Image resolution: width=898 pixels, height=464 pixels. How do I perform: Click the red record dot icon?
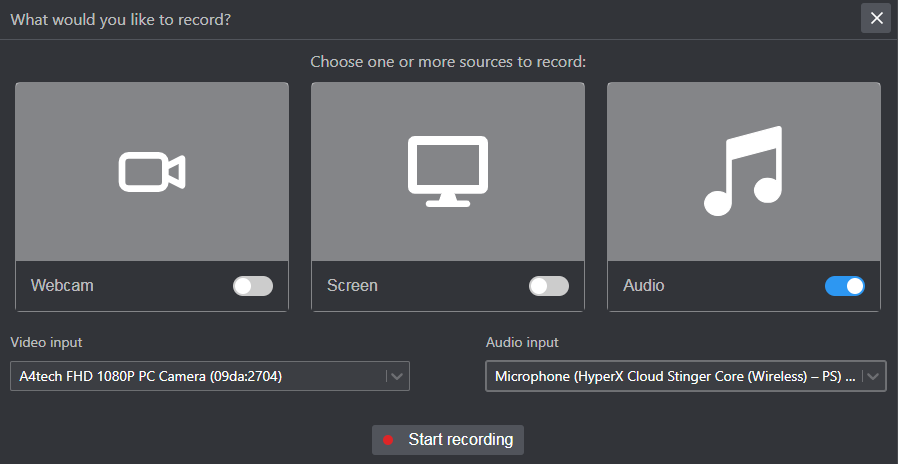(388, 440)
